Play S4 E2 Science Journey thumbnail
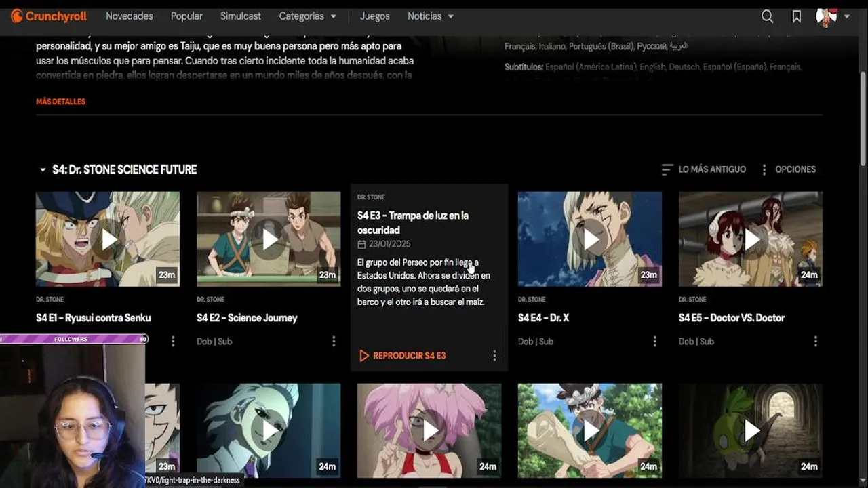 (x=269, y=239)
